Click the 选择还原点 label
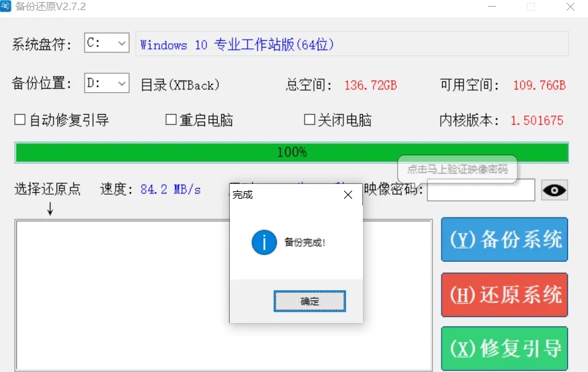 coord(48,189)
